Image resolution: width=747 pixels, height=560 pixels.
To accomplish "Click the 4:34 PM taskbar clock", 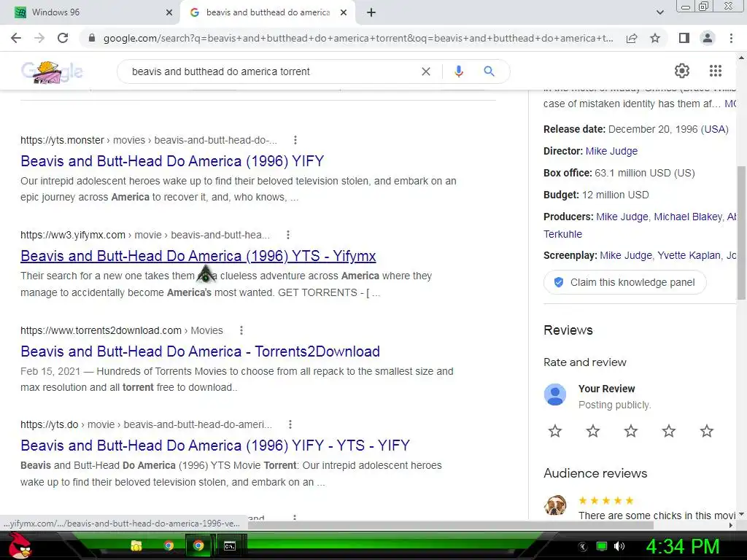I will click(682, 546).
